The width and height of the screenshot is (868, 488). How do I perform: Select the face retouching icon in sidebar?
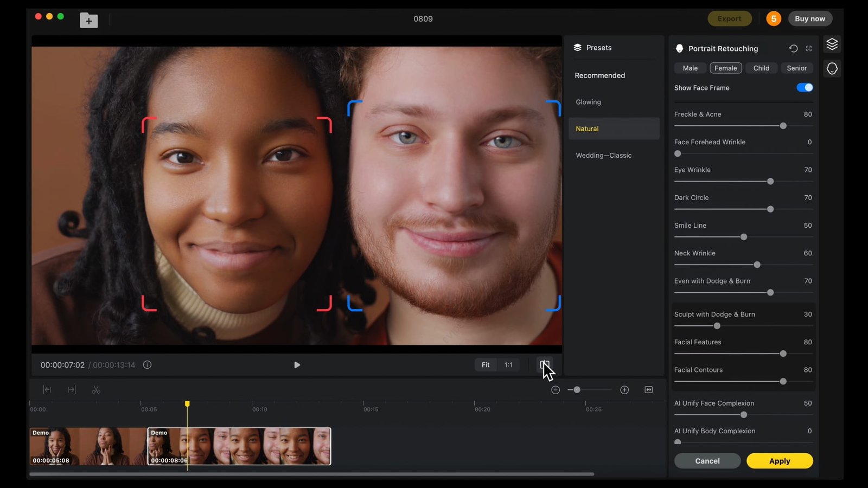pyautogui.click(x=832, y=68)
